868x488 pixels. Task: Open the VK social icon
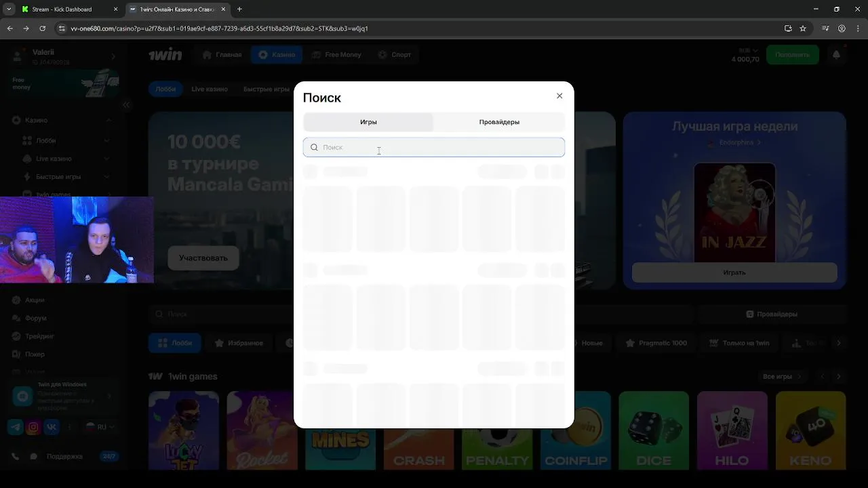(52, 427)
